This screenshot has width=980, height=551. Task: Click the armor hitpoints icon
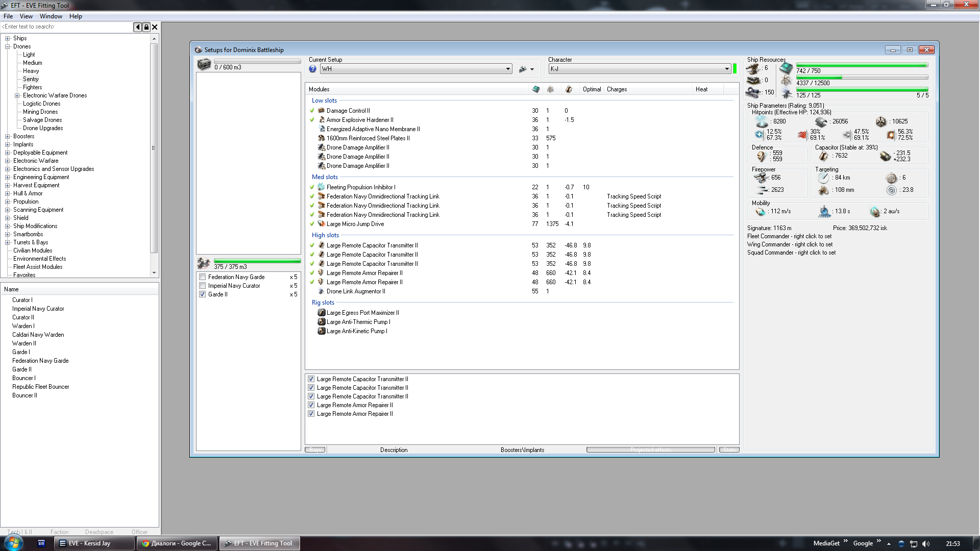click(821, 121)
